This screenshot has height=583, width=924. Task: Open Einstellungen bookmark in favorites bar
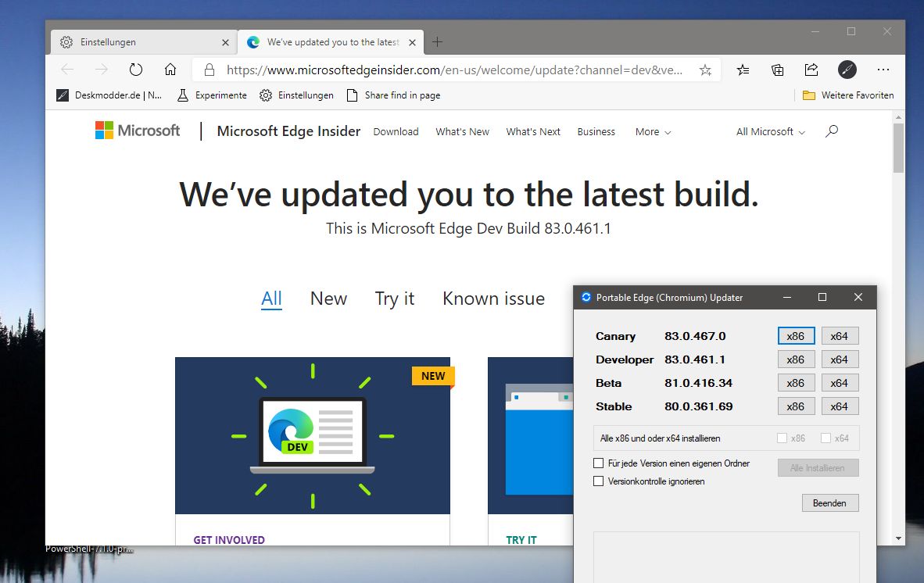[296, 95]
